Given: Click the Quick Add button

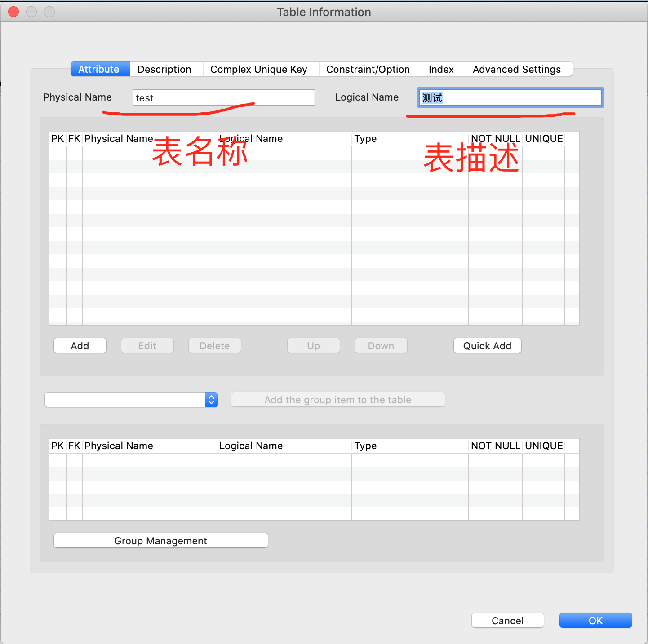Looking at the screenshot, I should click(487, 345).
